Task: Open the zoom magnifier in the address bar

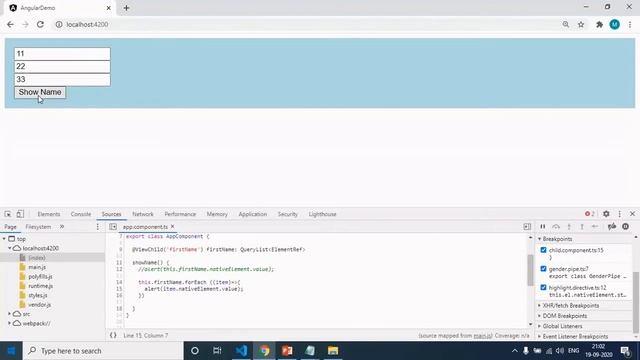Action: click(x=566, y=24)
